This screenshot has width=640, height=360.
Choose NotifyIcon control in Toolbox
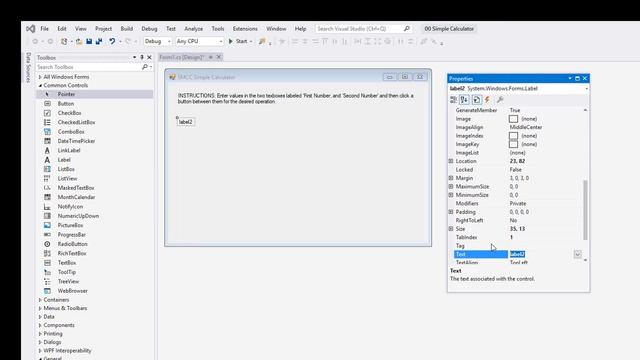(x=95, y=207)
